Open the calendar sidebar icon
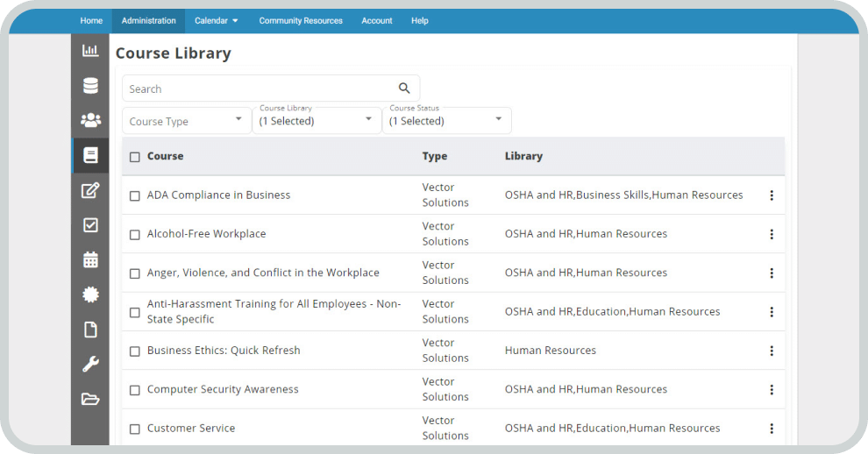The height and width of the screenshot is (454, 868). pos(90,259)
